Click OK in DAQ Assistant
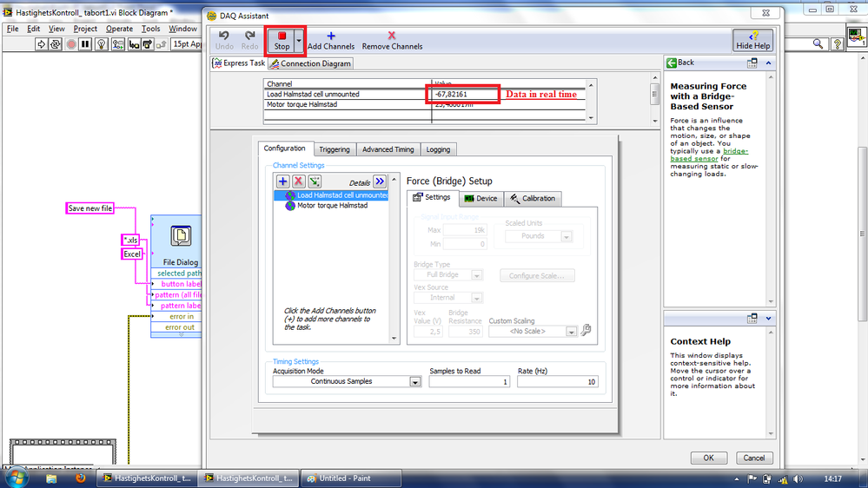 709,458
